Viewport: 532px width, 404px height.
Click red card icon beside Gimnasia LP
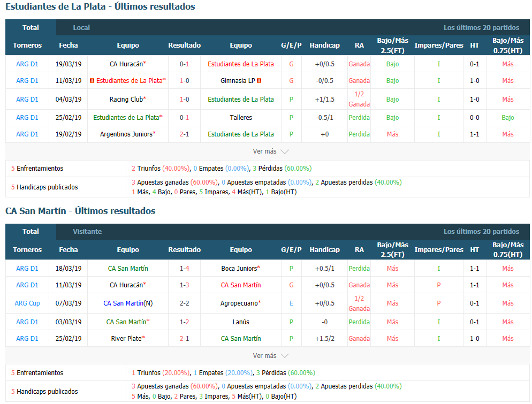pyautogui.click(x=259, y=81)
